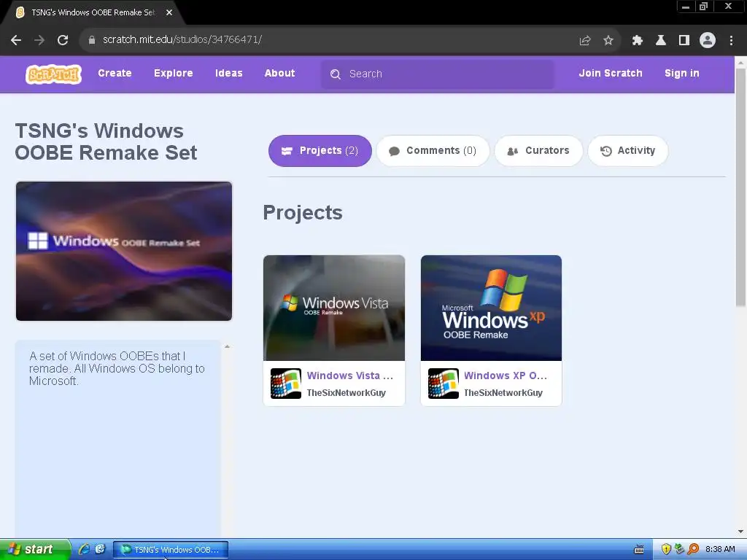
Task: Click the page vertical scrollbar thumb
Action: (x=740, y=187)
